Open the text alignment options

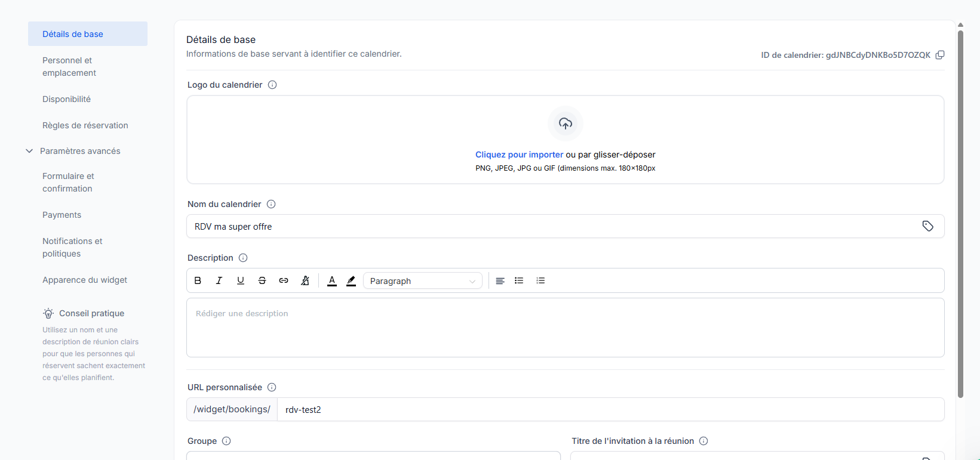(500, 280)
